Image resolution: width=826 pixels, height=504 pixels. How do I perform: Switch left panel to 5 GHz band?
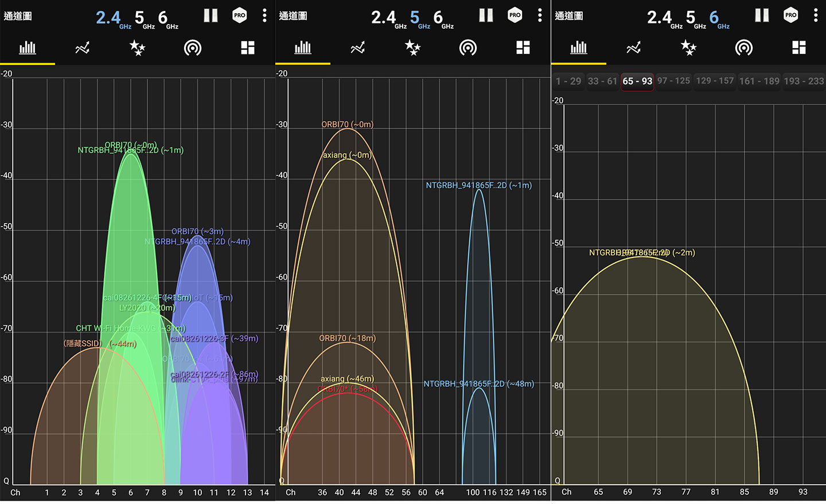tap(145, 19)
